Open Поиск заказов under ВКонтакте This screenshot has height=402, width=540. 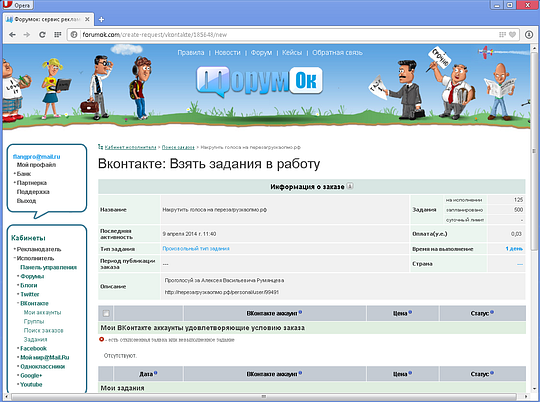pos(43,330)
